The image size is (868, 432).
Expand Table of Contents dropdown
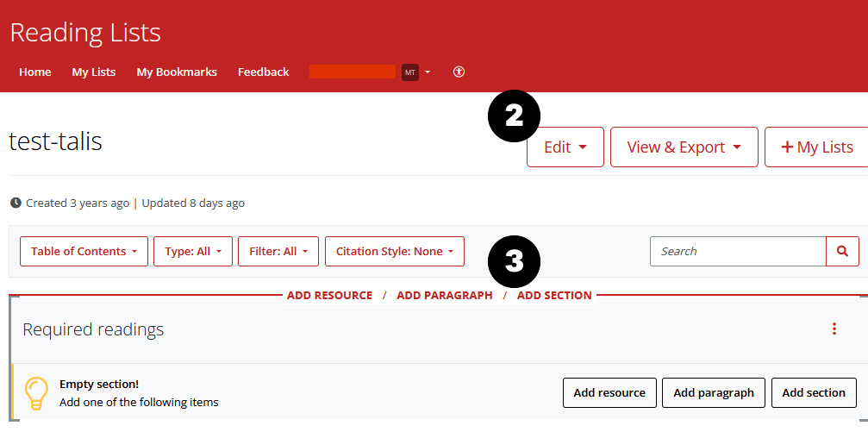[x=84, y=252]
